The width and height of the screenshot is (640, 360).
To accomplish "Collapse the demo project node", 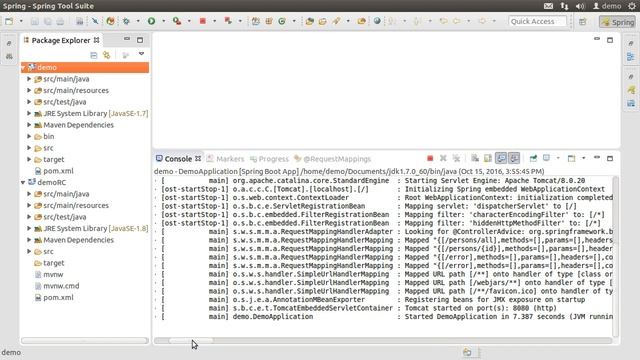I will click(x=23, y=67).
